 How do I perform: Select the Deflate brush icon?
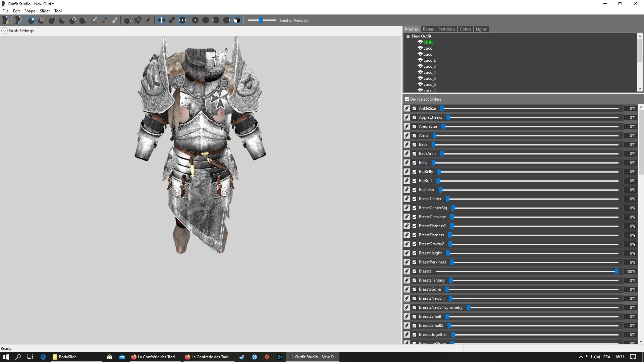(x=62, y=20)
